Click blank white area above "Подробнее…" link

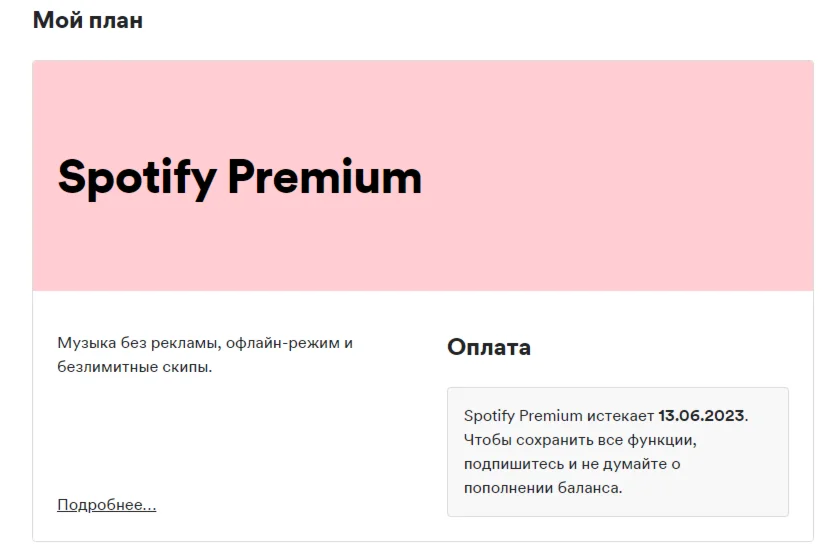coord(200,440)
